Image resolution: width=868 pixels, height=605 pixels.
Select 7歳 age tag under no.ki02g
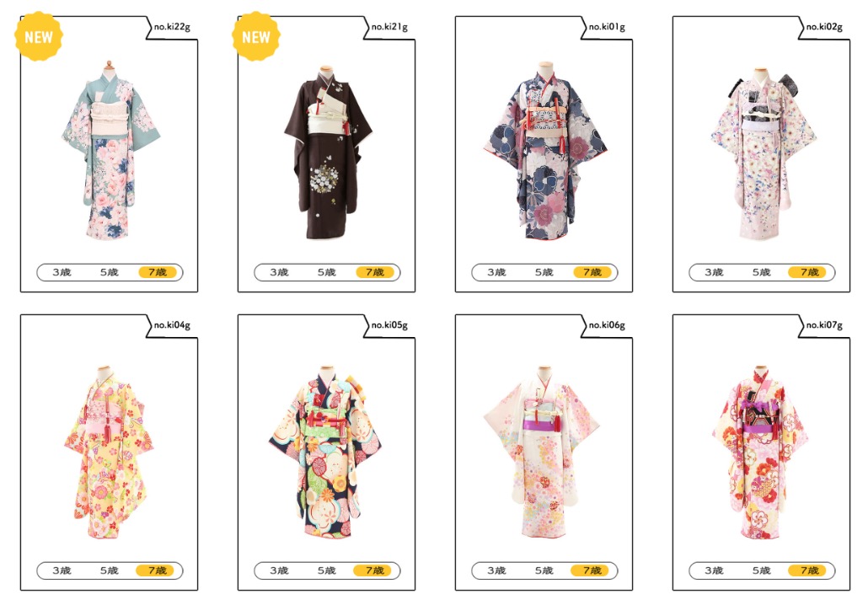tap(809, 272)
